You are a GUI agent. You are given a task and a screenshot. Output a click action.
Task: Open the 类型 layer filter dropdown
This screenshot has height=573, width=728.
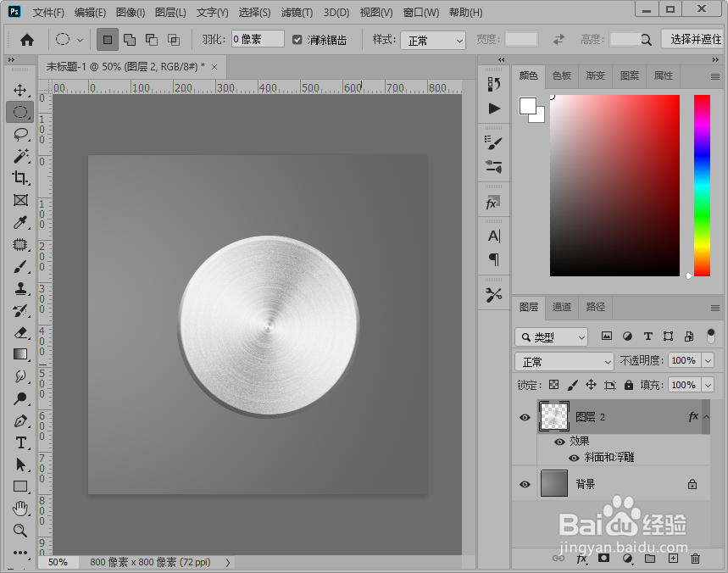[551, 337]
